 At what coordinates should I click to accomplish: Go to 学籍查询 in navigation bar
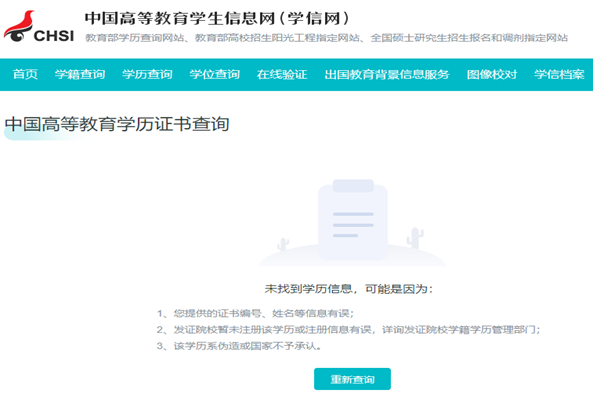coord(80,74)
